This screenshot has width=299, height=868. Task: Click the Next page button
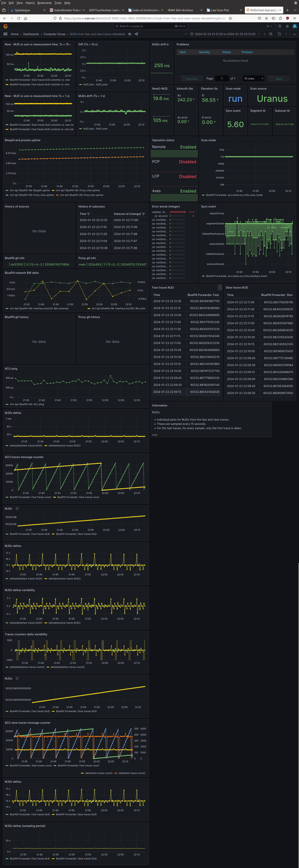point(279,79)
